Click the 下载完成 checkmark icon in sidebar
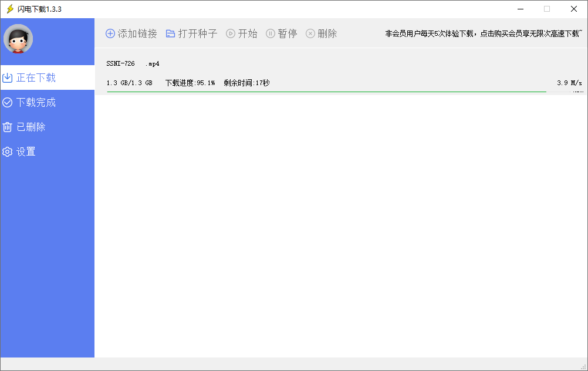588x371 pixels. (x=7, y=102)
